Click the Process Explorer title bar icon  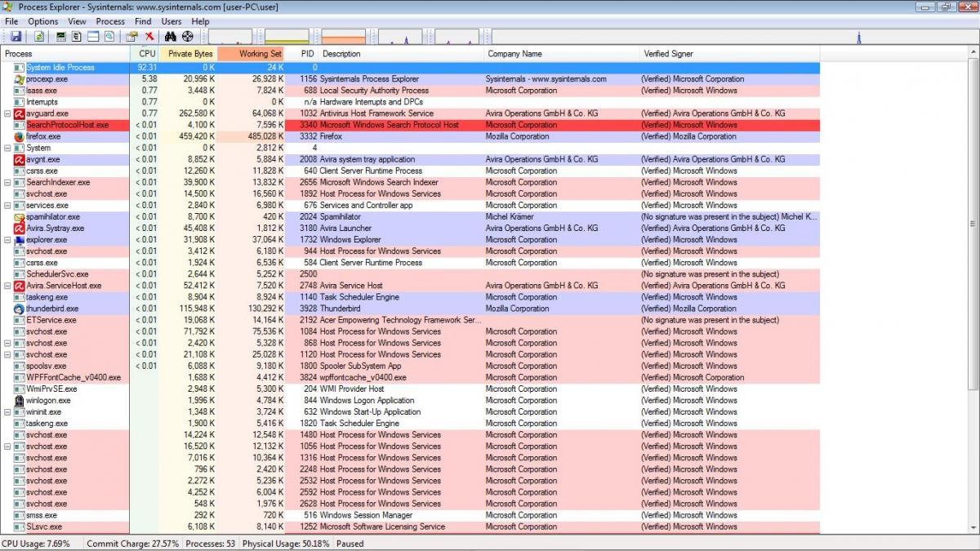tap(8, 7)
